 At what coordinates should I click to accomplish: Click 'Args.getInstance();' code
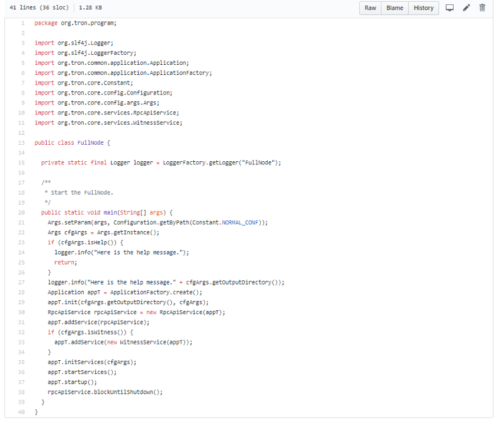tap(129, 232)
